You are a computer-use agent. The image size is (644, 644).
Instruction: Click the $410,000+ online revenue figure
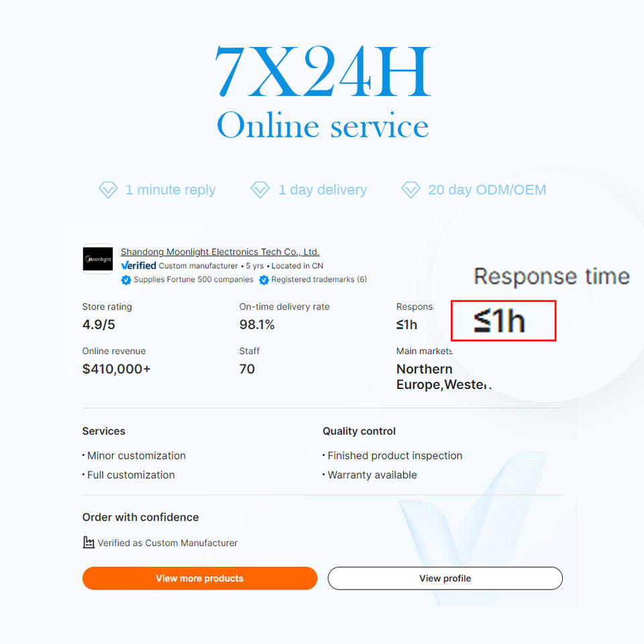117,369
